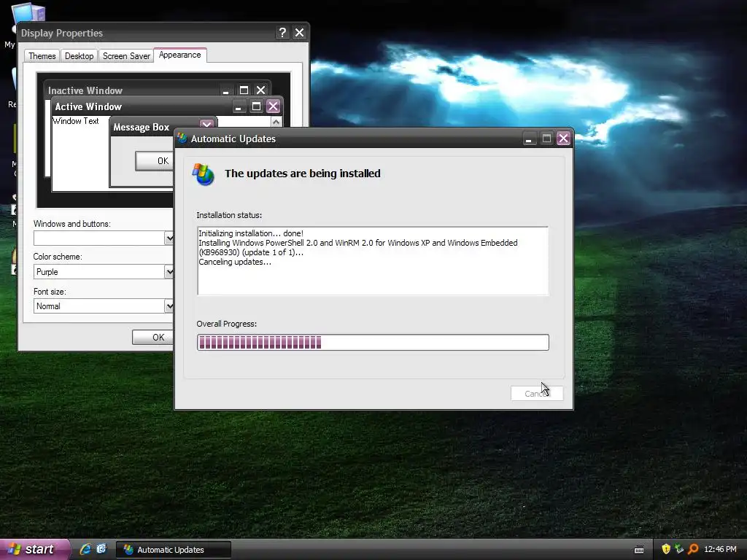The width and height of the screenshot is (747, 560).
Task: Click the preview Message Box close icon
Action: click(206, 124)
